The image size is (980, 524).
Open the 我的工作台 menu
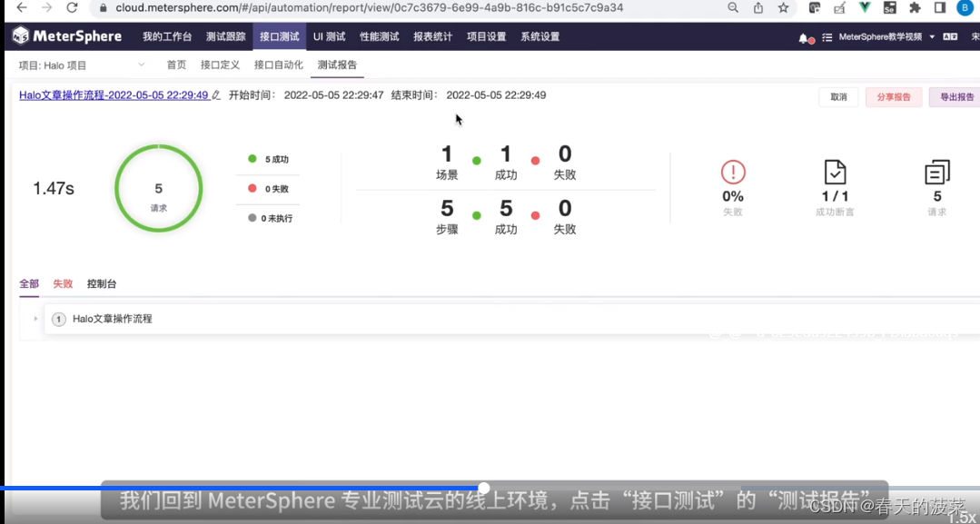tap(167, 37)
